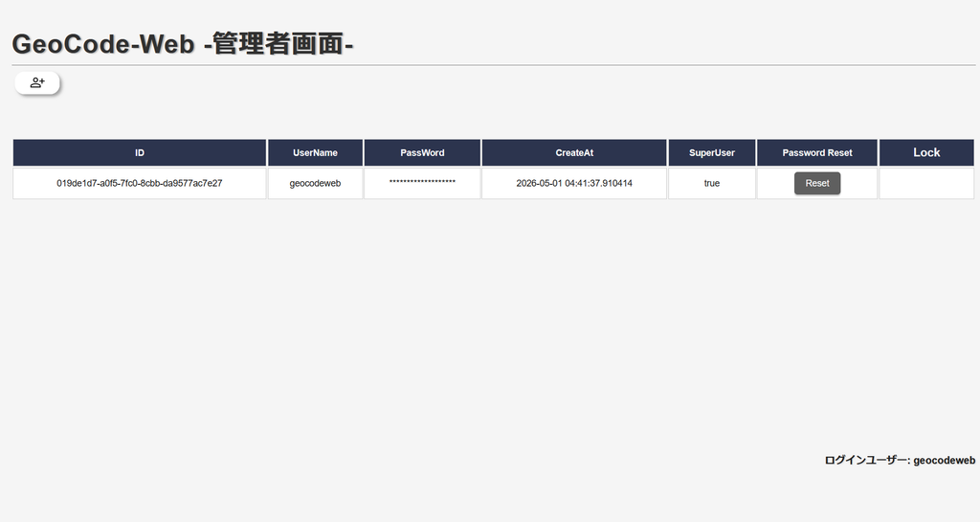Image resolution: width=980 pixels, height=522 pixels.
Task: Click the add user icon button
Action: [37, 82]
